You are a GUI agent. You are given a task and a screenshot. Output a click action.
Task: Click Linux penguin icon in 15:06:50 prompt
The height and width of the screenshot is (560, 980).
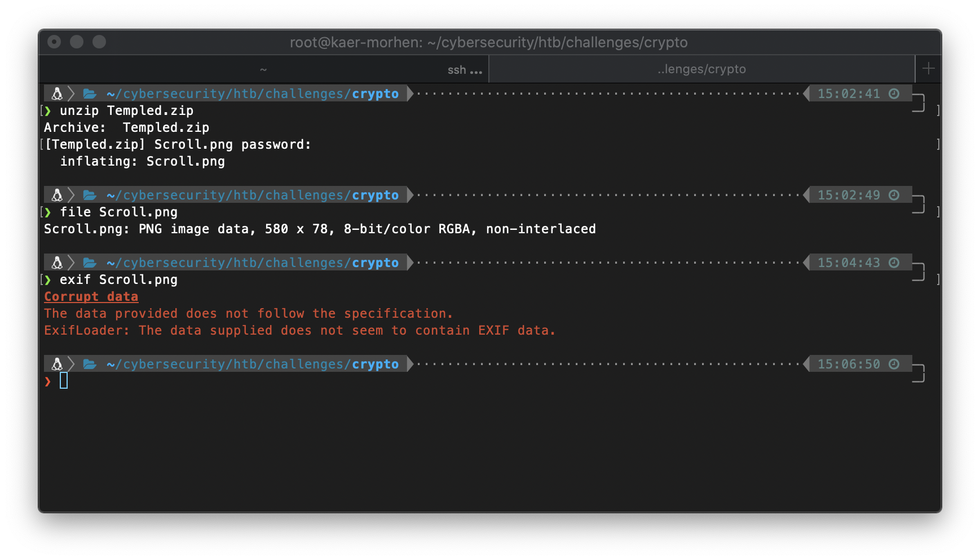click(x=57, y=364)
